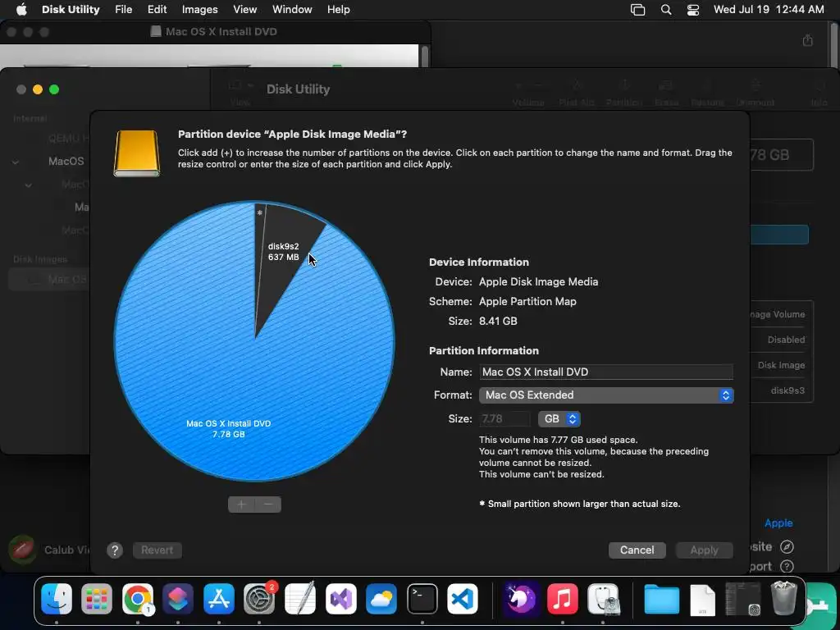The width and height of the screenshot is (840, 630).
Task: Launch Google Chrome from the Dock
Action: [x=138, y=598]
